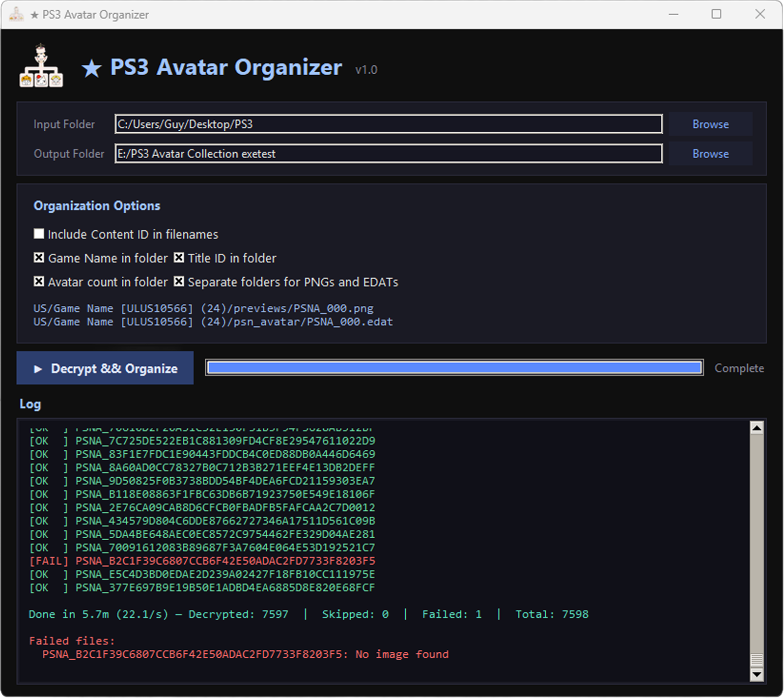The height and width of the screenshot is (698, 784).
Task: Click the completed progress bar
Action: click(454, 368)
